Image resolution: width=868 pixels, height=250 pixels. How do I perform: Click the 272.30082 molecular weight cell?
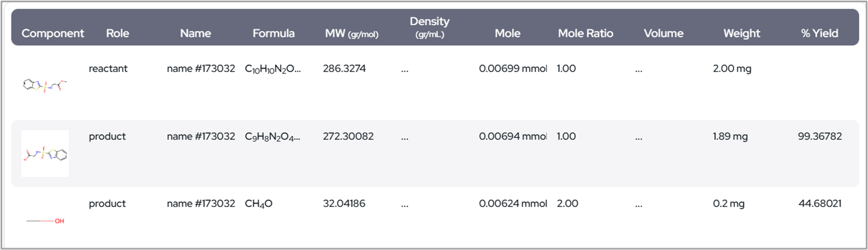pos(348,137)
